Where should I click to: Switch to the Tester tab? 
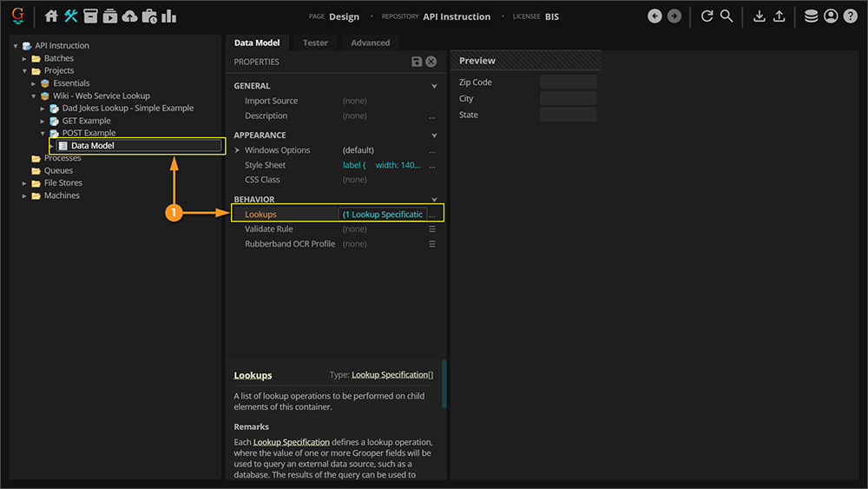pyautogui.click(x=315, y=43)
